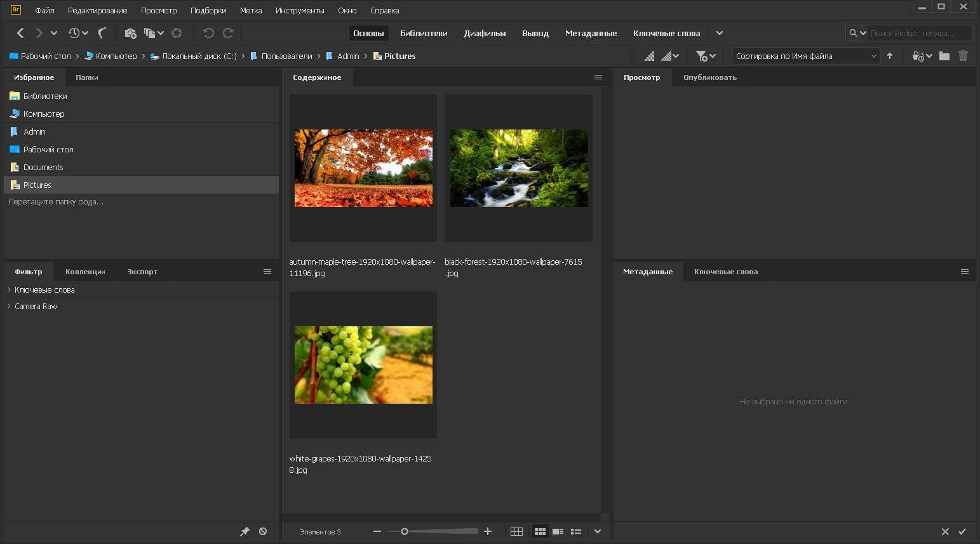Open Содержимое panel hamburger menu

[598, 77]
